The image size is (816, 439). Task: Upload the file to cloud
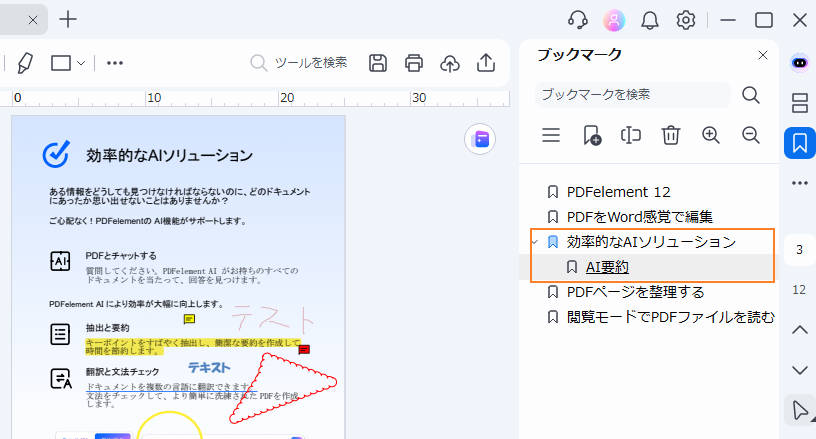tap(450, 63)
